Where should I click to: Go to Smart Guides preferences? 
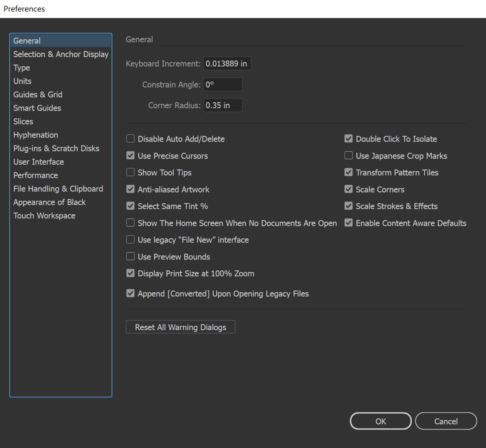(61, 108)
